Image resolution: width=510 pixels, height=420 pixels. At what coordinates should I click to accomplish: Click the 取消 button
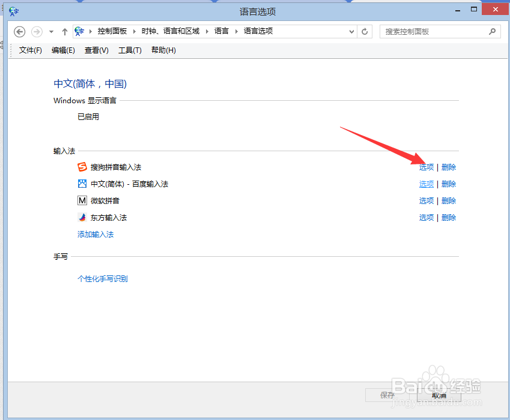[439, 395]
